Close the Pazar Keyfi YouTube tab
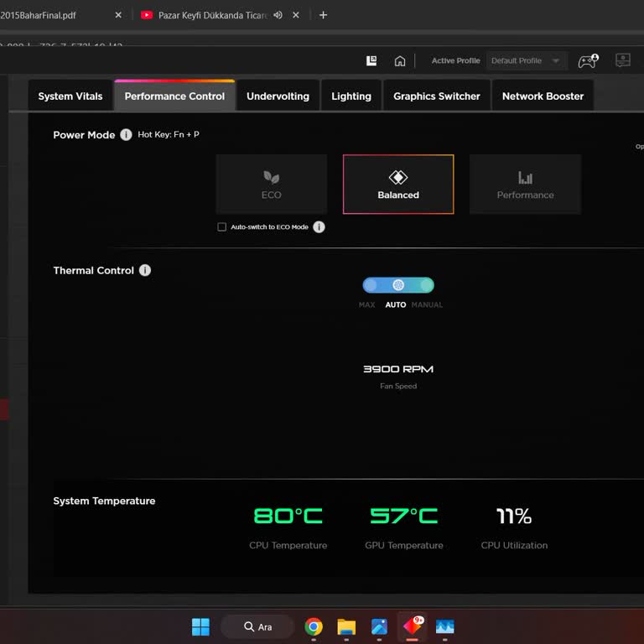Image resolution: width=644 pixels, height=644 pixels. coord(296,15)
